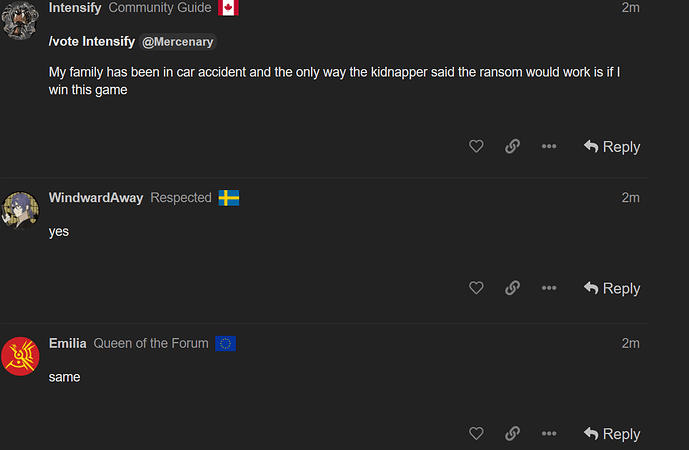Open the Emilia username link
Image resolution: width=689 pixels, height=450 pixels.
click(68, 343)
